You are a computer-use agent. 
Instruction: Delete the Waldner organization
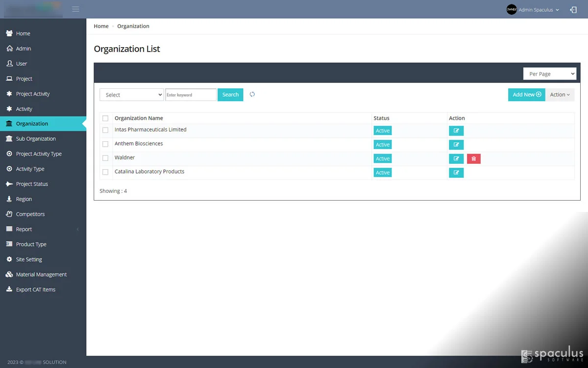474,158
